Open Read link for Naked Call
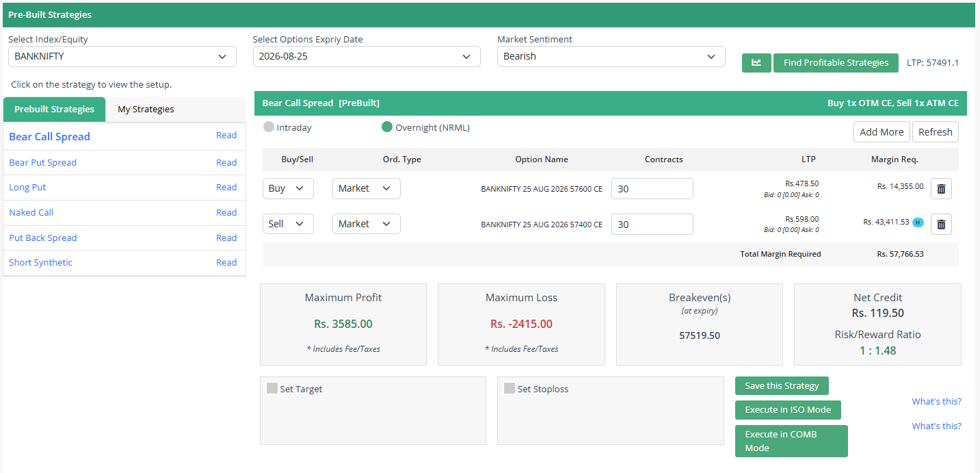 226,212
